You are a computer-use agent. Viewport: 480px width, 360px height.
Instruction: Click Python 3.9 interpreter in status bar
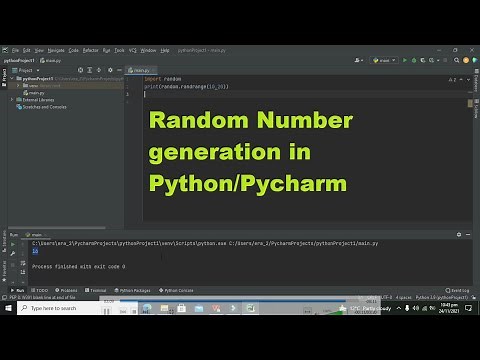point(442,297)
